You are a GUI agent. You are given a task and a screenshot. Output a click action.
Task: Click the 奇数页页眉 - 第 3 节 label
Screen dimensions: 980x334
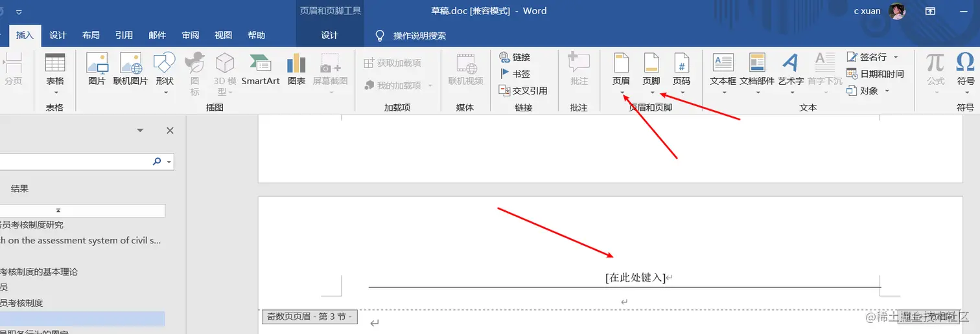pyautogui.click(x=309, y=317)
